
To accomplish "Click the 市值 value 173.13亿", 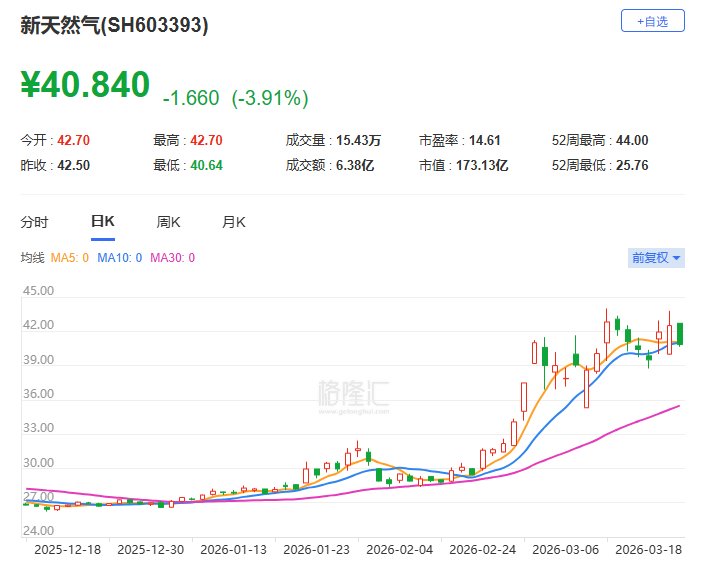I will click(485, 165).
